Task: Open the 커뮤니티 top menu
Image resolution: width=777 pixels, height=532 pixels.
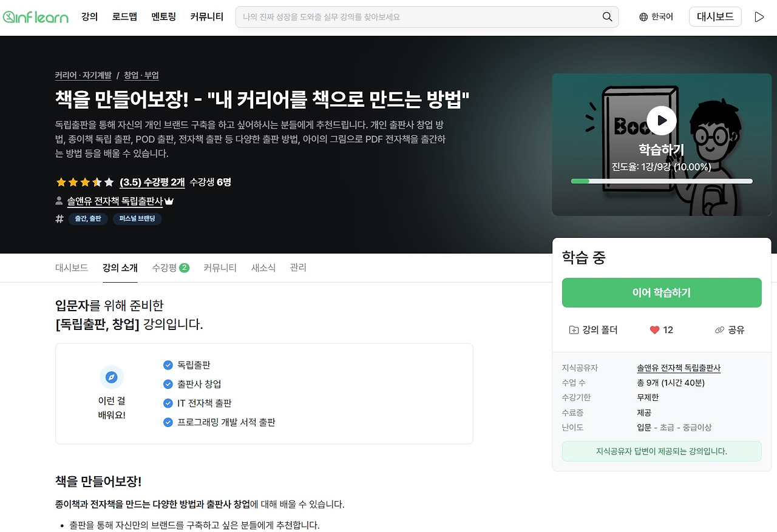Action: [x=207, y=17]
